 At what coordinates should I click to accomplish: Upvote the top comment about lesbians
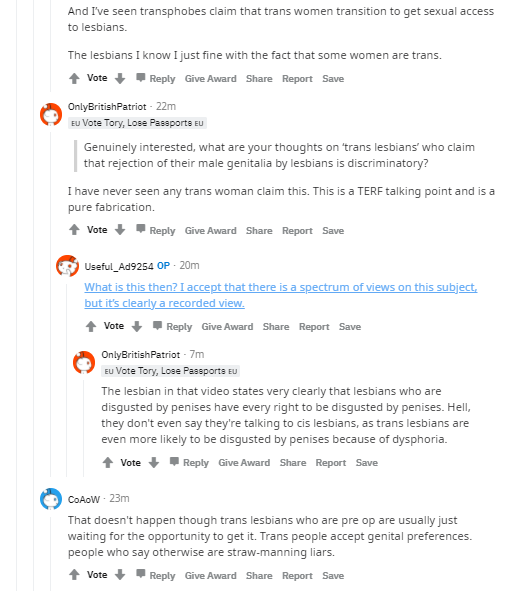click(x=74, y=78)
